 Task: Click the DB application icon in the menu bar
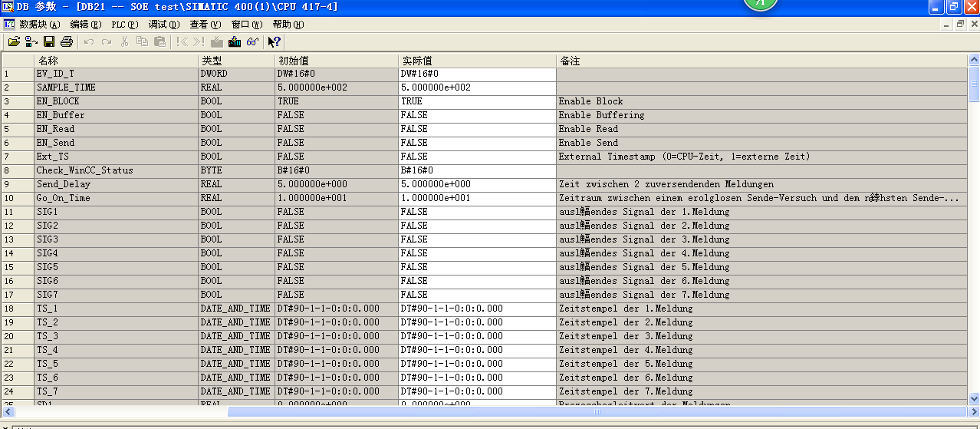click(x=9, y=25)
